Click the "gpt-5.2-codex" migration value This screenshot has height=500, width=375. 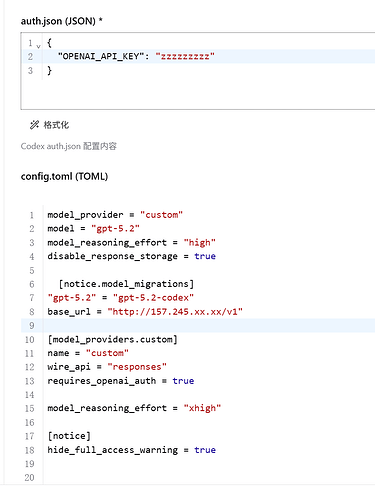[153, 298]
